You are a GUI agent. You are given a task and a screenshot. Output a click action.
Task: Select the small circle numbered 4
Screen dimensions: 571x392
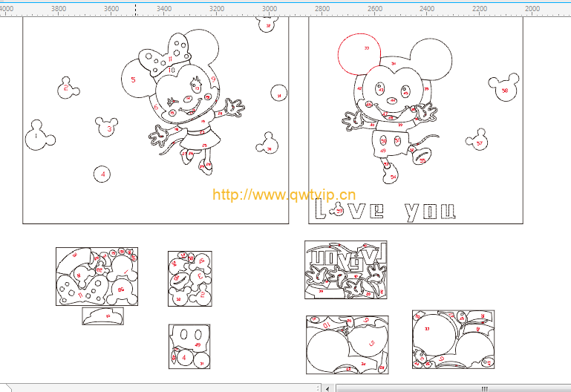[x=102, y=174]
